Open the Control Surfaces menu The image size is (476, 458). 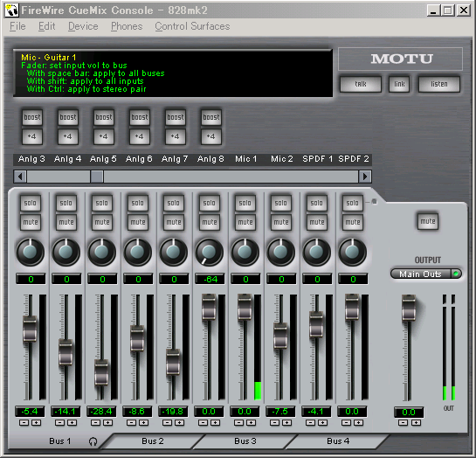pyautogui.click(x=192, y=26)
